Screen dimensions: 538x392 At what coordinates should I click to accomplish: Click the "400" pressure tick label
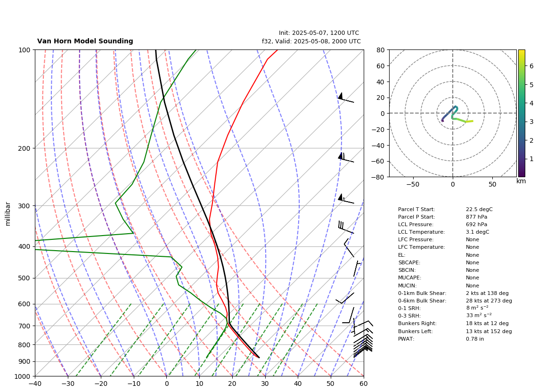[25, 246]
